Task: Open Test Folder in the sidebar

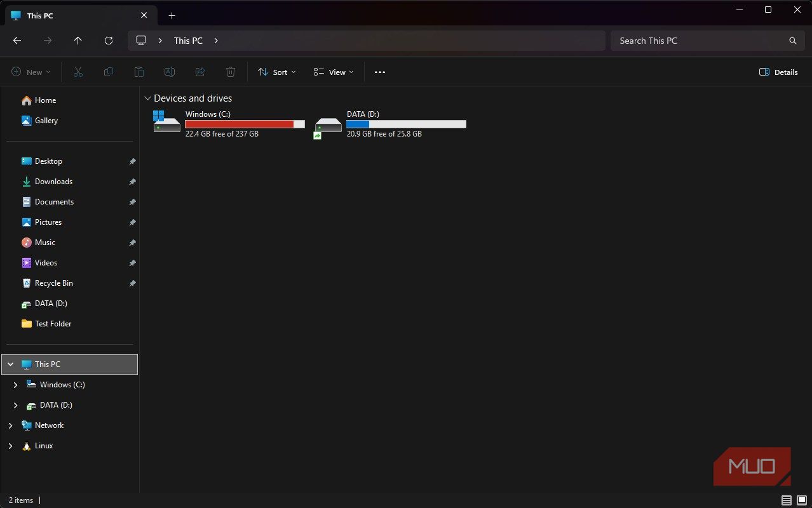Action: [46, 324]
